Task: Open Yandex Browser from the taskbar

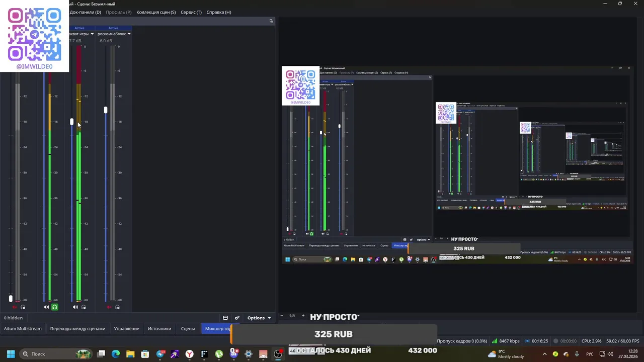Action: [x=189, y=354]
